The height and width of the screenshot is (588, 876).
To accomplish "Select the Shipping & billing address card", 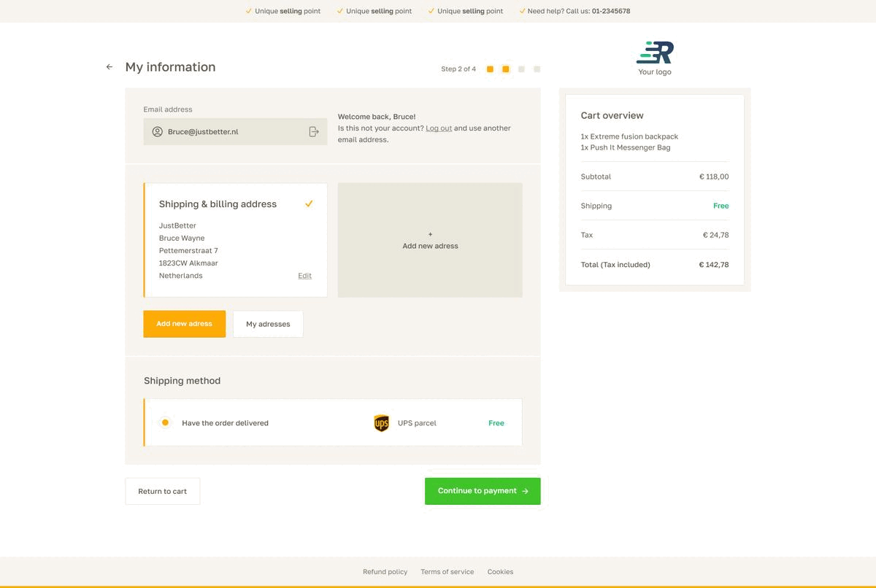I will coord(235,240).
